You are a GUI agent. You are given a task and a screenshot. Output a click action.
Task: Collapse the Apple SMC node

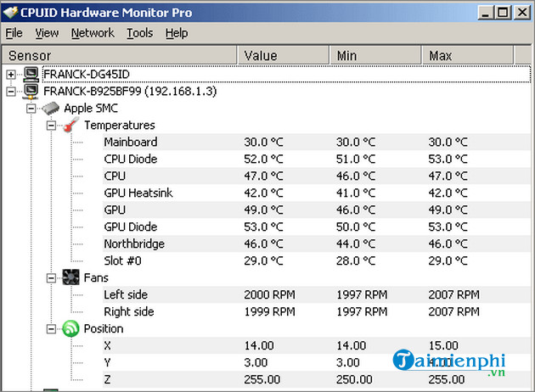click(31, 109)
